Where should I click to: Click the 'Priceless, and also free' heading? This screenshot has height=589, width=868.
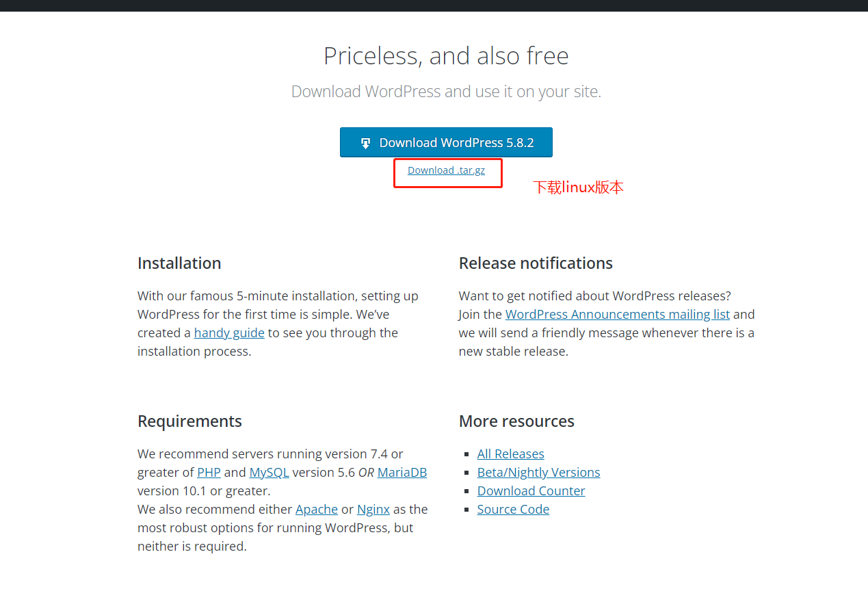(x=446, y=56)
